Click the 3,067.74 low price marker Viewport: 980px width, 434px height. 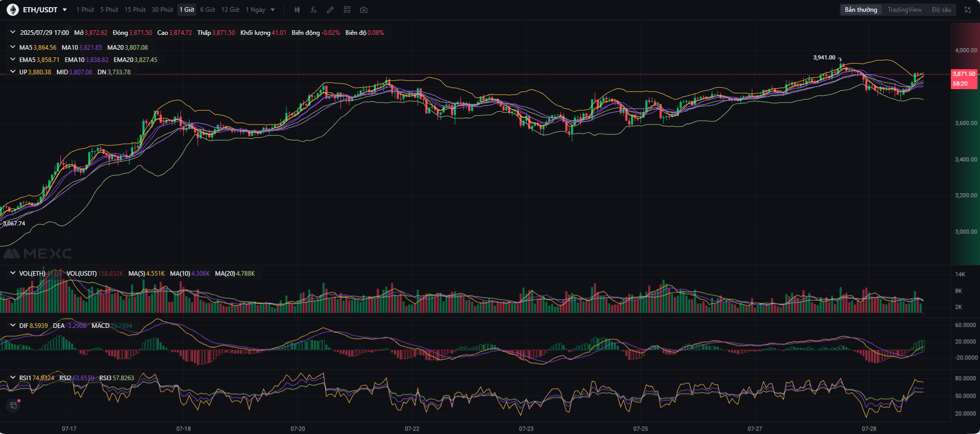(x=14, y=223)
